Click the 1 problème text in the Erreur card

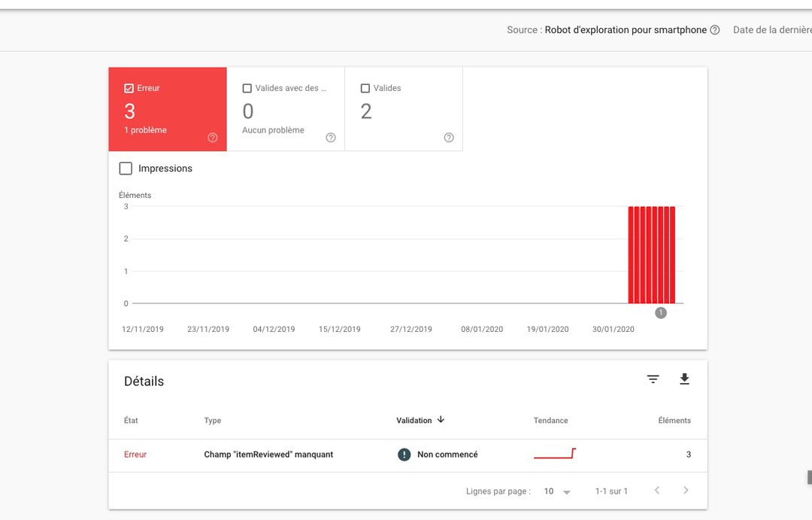point(146,130)
